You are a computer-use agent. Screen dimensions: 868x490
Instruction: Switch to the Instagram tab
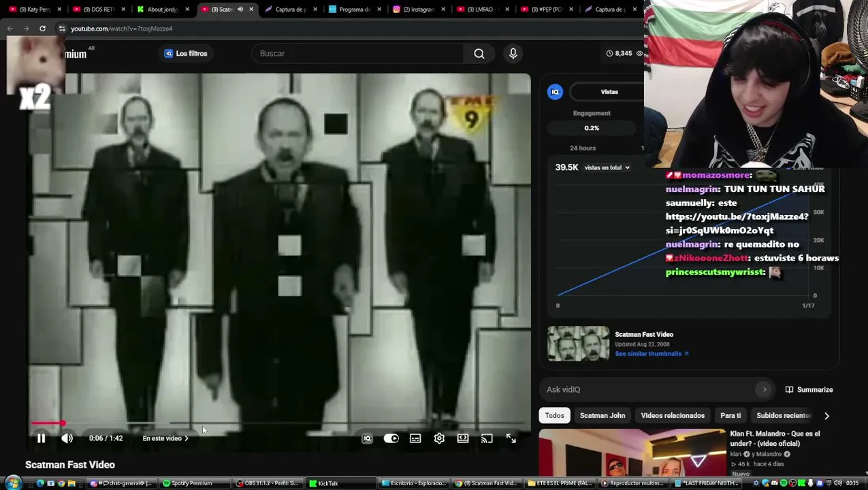point(418,10)
